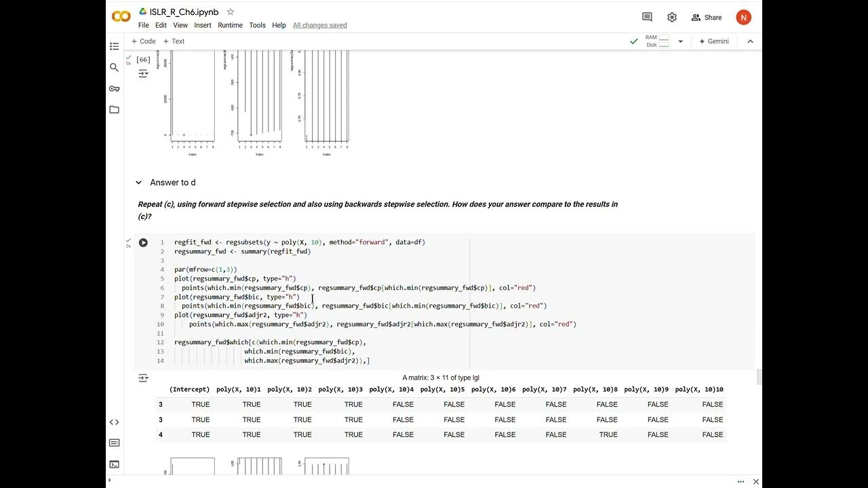868x488 pixels.
Task: Open the comments panel
Action: click(647, 18)
